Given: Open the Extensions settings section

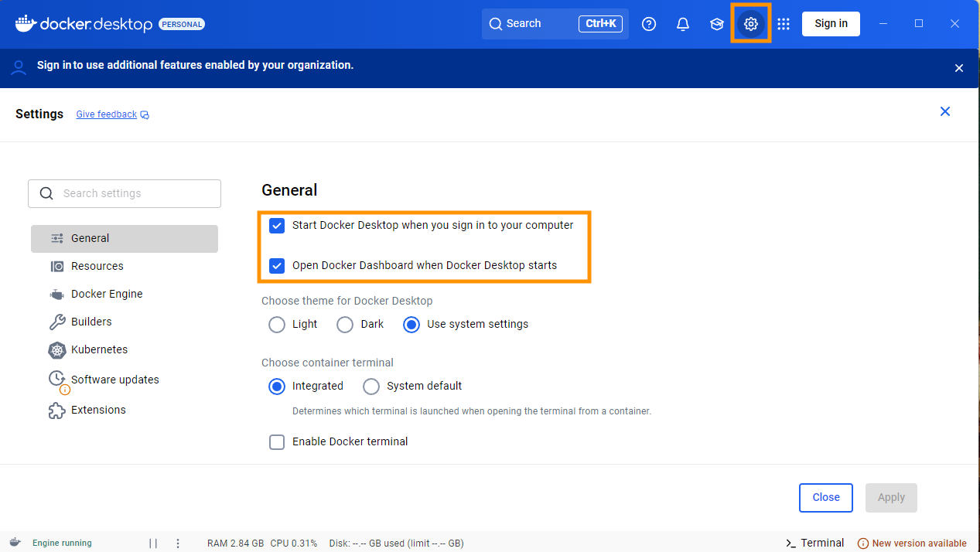Looking at the screenshot, I should (x=125, y=411).
